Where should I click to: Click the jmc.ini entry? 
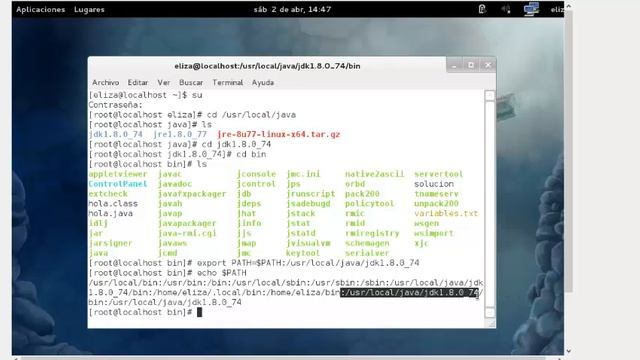click(303, 174)
